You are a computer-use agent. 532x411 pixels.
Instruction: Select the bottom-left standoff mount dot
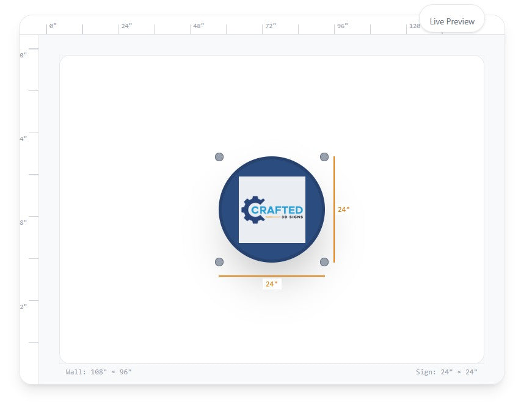coord(219,262)
